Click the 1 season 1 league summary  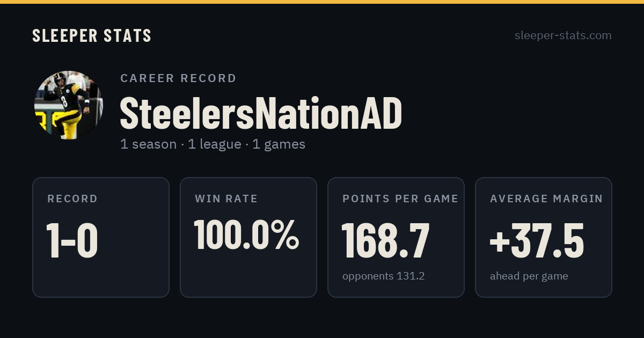click(x=213, y=144)
